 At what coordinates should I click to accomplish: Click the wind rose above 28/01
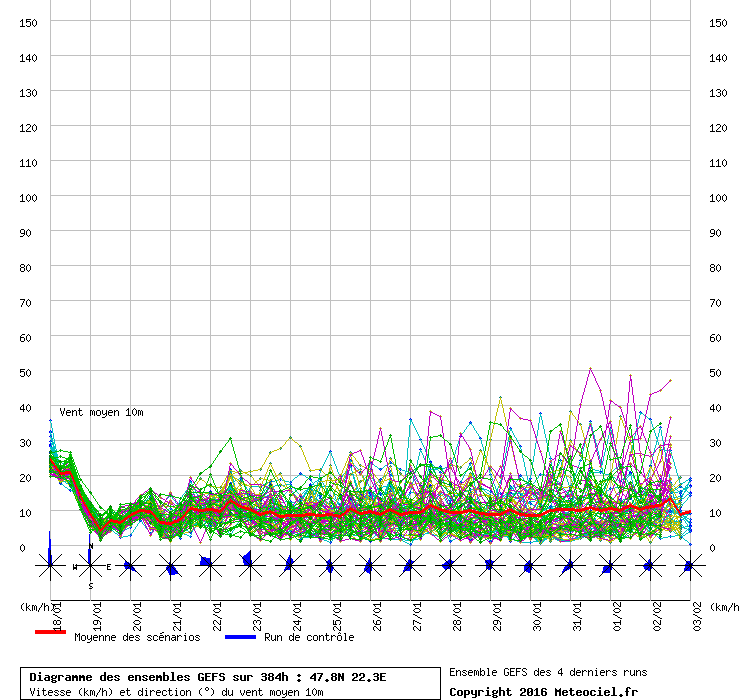tap(449, 566)
